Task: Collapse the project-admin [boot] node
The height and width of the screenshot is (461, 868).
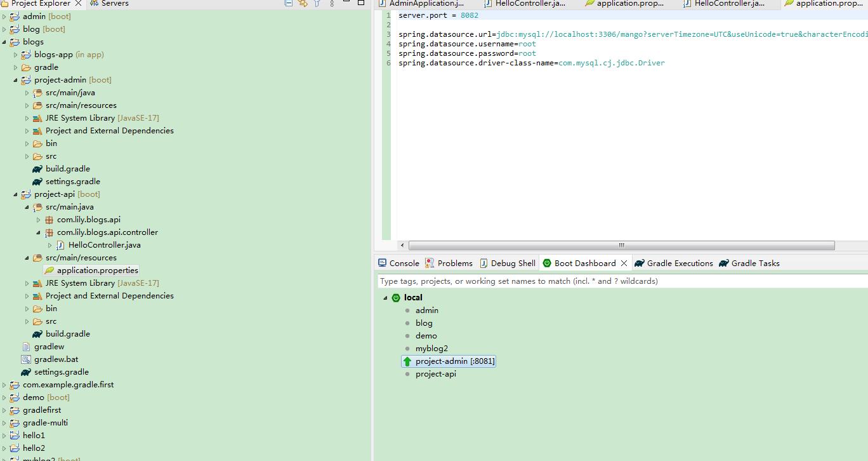Action: point(16,80)
